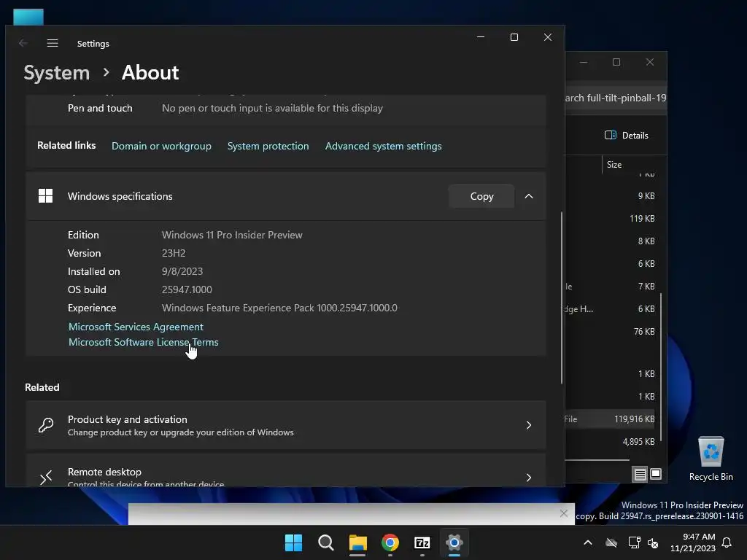The height and width of the screenshot is (560, 747).
Task: Open 7-Zip from the taskbar
Action: (422, 542)
